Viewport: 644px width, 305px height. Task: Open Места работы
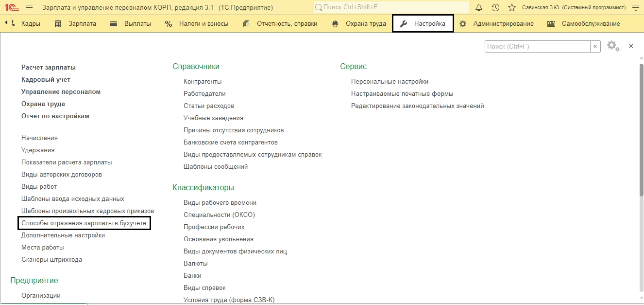coord(43,247)
